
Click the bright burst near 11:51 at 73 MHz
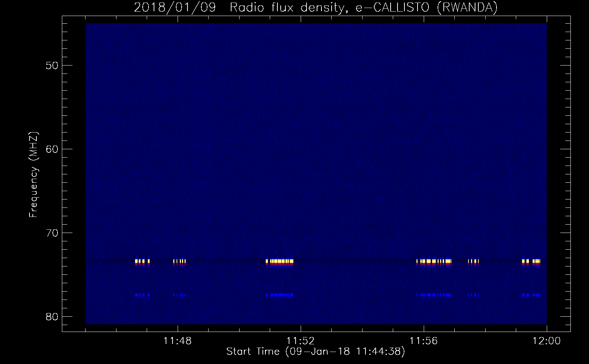pos(280,262)
